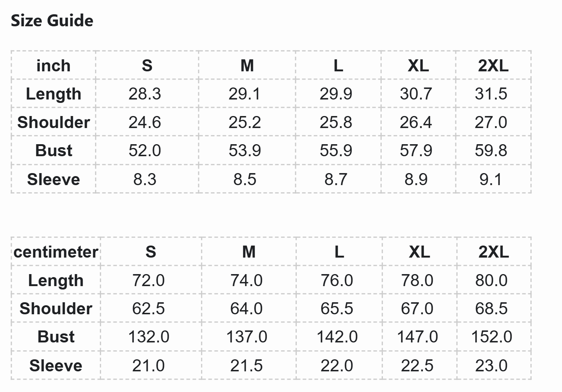
Task: Select the 68.5 shoulder value
Action: [x=491, y=309]
